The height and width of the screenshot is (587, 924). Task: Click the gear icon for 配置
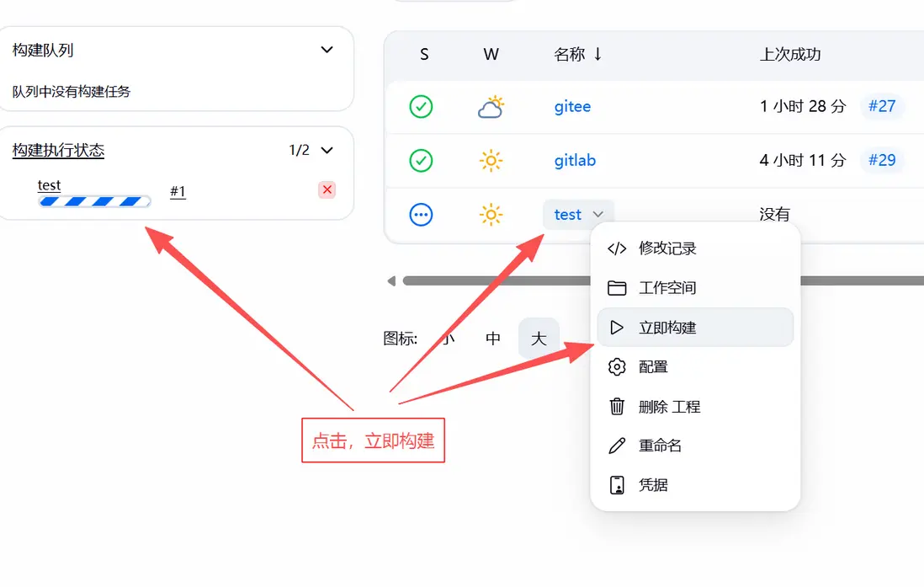[616, 367]
